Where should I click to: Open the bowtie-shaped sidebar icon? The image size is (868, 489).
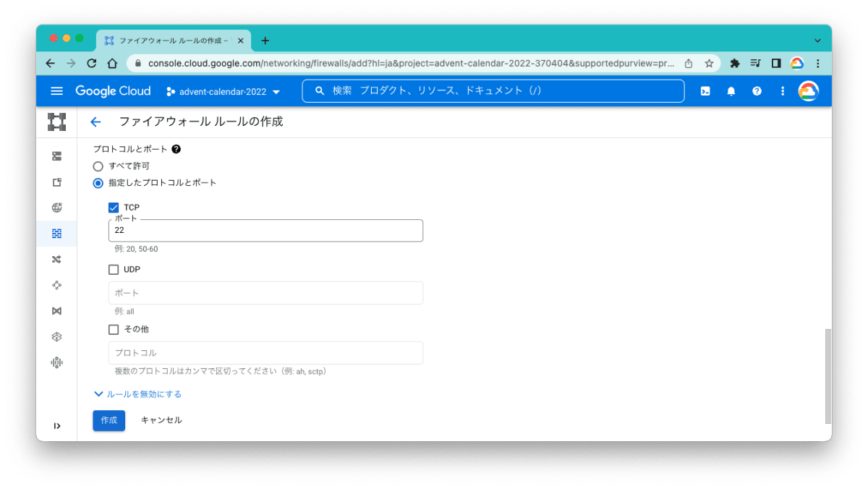coord(56,311)
